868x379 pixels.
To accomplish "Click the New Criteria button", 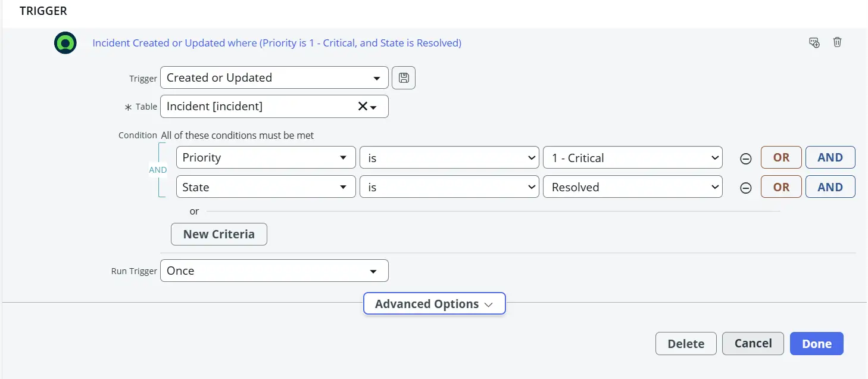I will [219, 234].
